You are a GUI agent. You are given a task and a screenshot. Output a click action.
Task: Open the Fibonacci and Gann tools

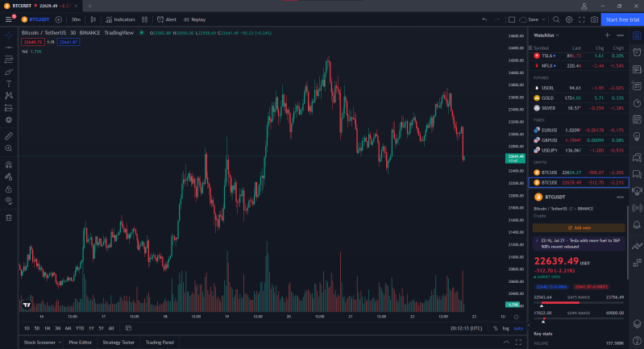coord(9,60)
